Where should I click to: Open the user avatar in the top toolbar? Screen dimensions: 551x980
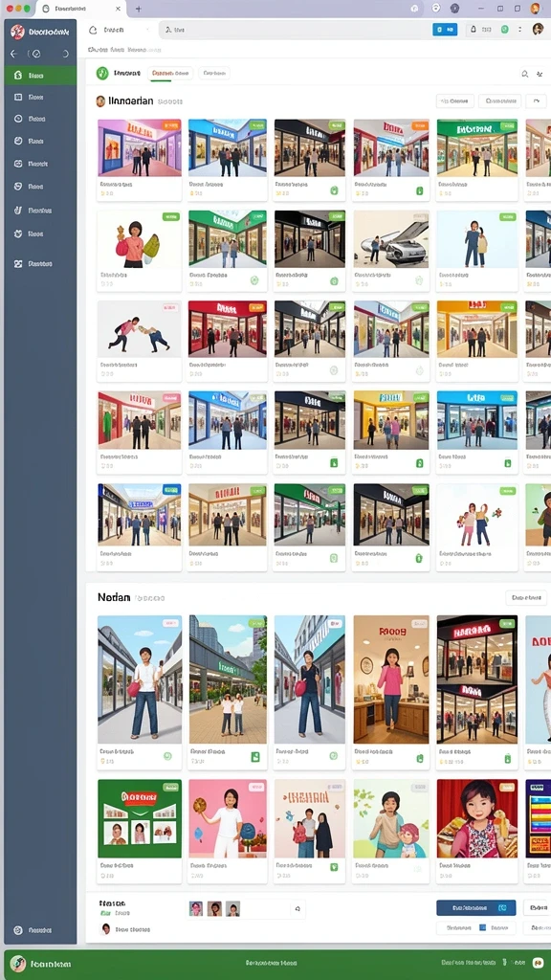pyautogui.click(x=538, y=29)
